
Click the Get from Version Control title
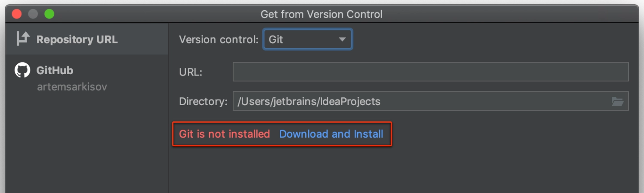pos(322,14)
